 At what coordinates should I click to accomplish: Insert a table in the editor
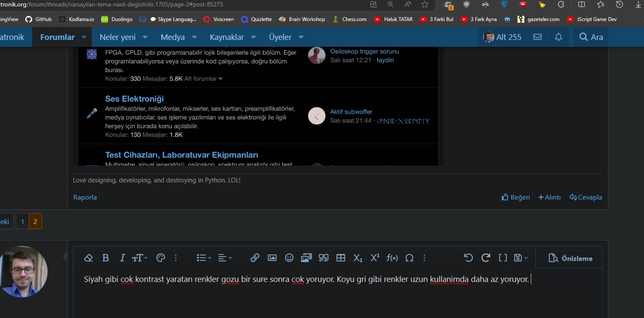click(x=341, y=258)
